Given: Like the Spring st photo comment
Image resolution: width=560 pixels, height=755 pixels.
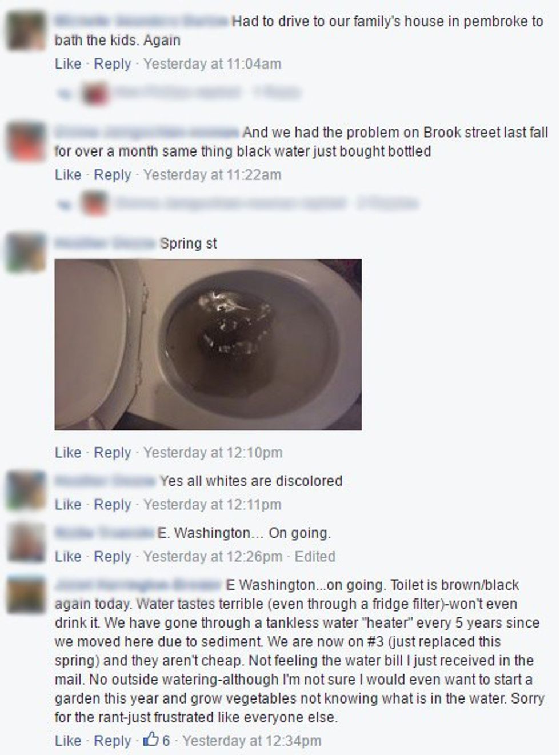Looking at the screenshot, I should 68,452.
